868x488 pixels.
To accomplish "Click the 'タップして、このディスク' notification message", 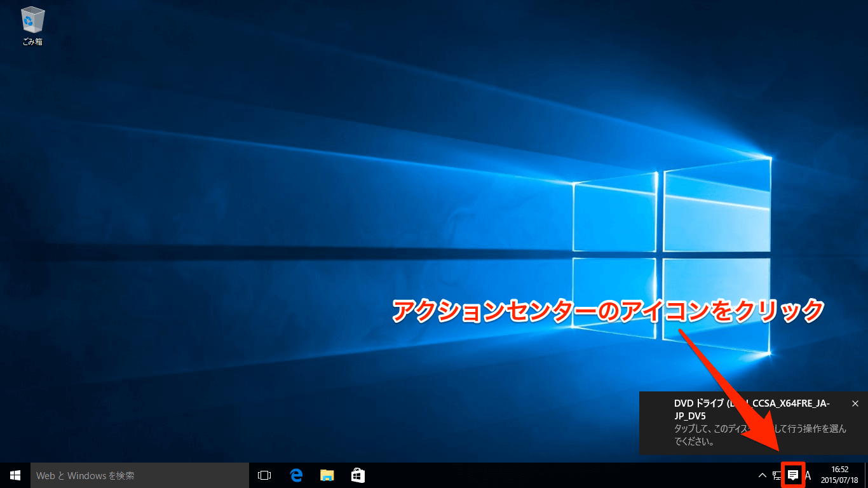I will click(760, 435).
